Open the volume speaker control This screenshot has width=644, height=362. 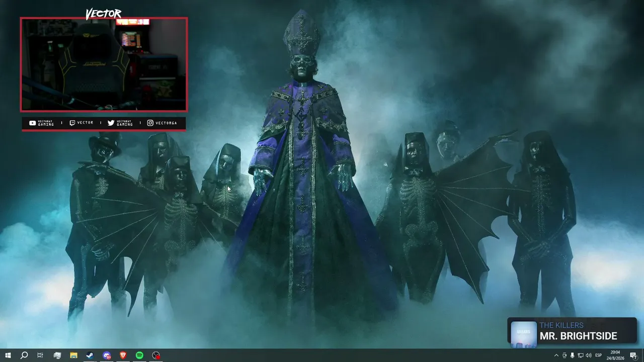coord(589,355)
